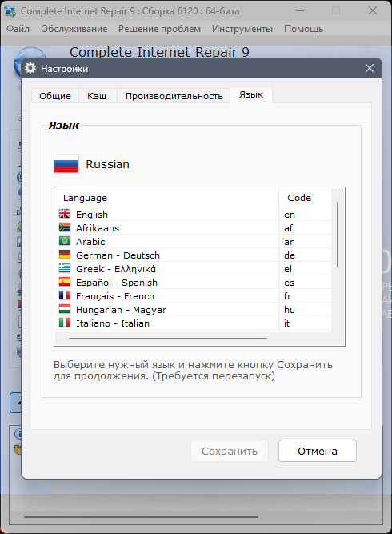The width and height of the screenshot is (392, 534).
Task: Click the German flag icon
Action: pos(65,255)
